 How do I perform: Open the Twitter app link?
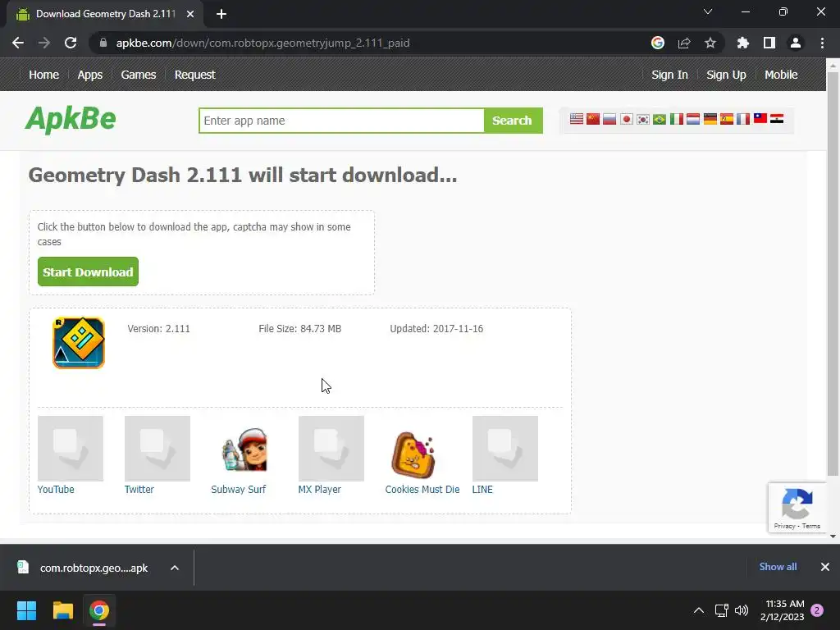pyautogui.click(x=139, y=489)
